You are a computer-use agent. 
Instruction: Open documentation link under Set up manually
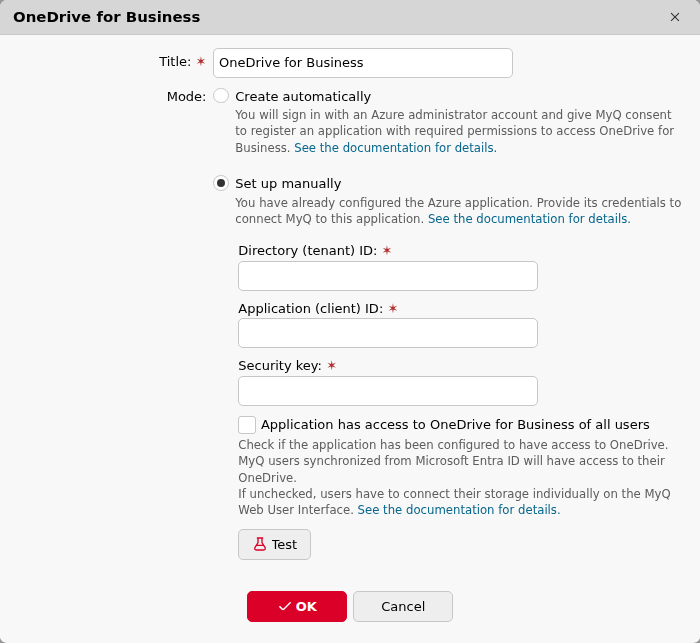coord(529,219)
